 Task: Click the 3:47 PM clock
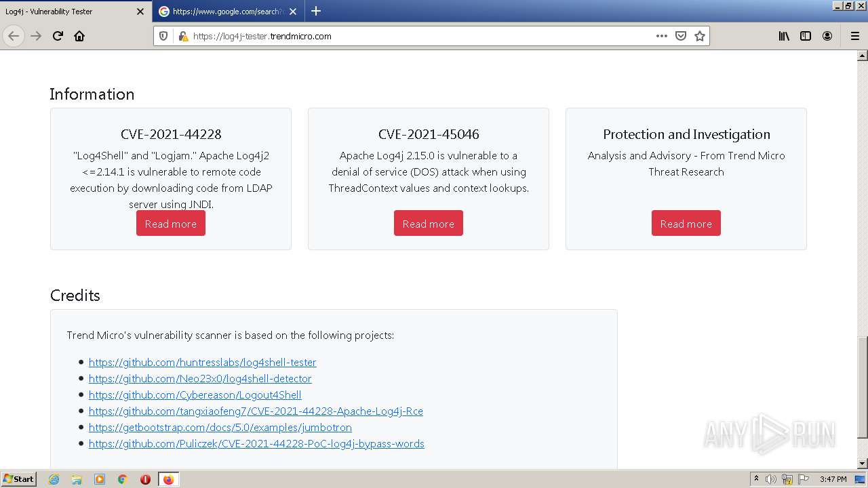pyautogui.click(x=833, y=479)
